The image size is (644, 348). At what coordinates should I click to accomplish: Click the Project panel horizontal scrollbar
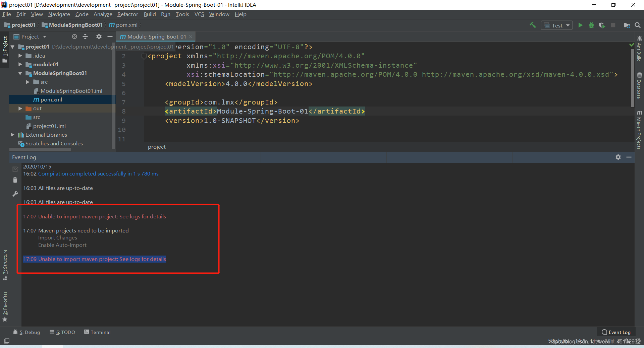point(40,149)
